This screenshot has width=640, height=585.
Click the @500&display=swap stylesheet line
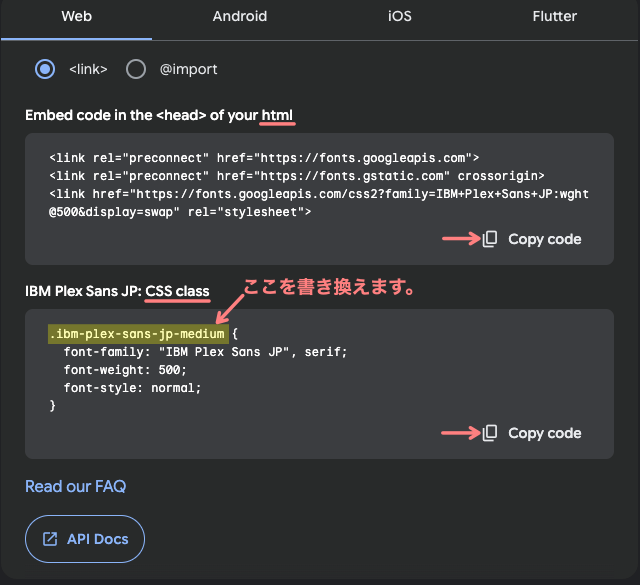[x=180, y=212]
